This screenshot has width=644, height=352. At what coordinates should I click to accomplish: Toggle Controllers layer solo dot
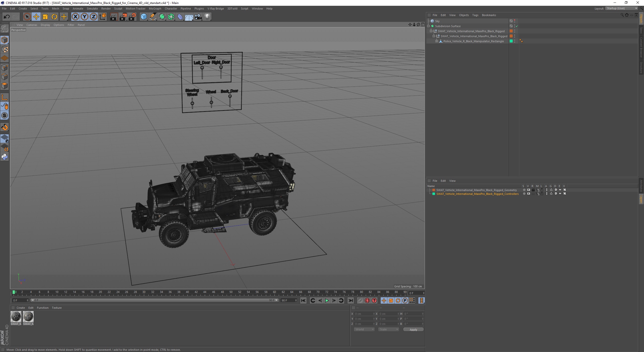pyautogui.click(x=524, y=194)
